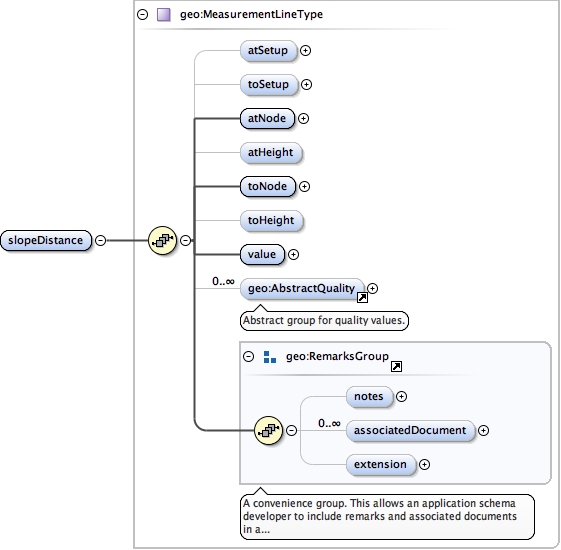Collapse the geo:RemarksGroup container
Image resolution: width=561 pixels, height=550 pixels.
(248, 356)
